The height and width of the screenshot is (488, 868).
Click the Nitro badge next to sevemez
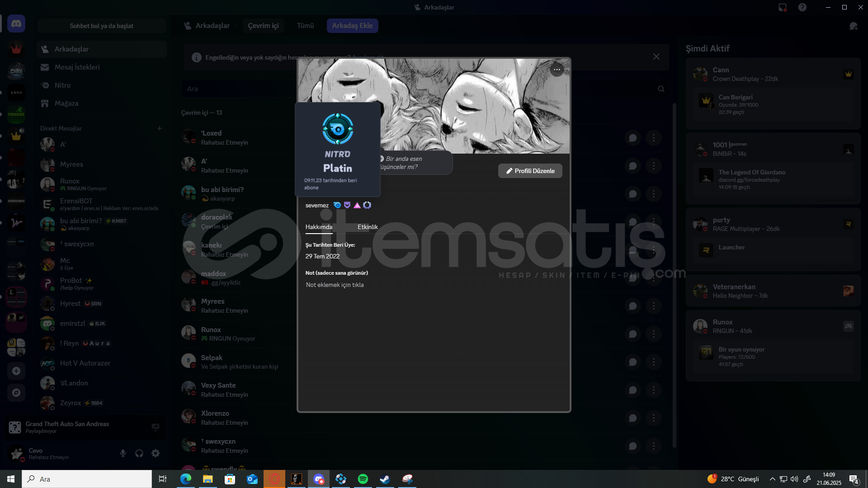point(337,205)
